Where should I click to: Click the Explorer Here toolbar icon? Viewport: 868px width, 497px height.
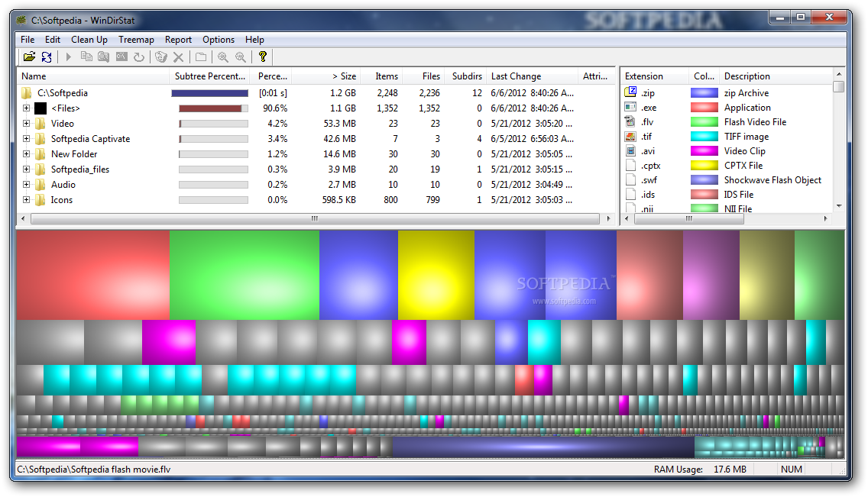point(103,56)
